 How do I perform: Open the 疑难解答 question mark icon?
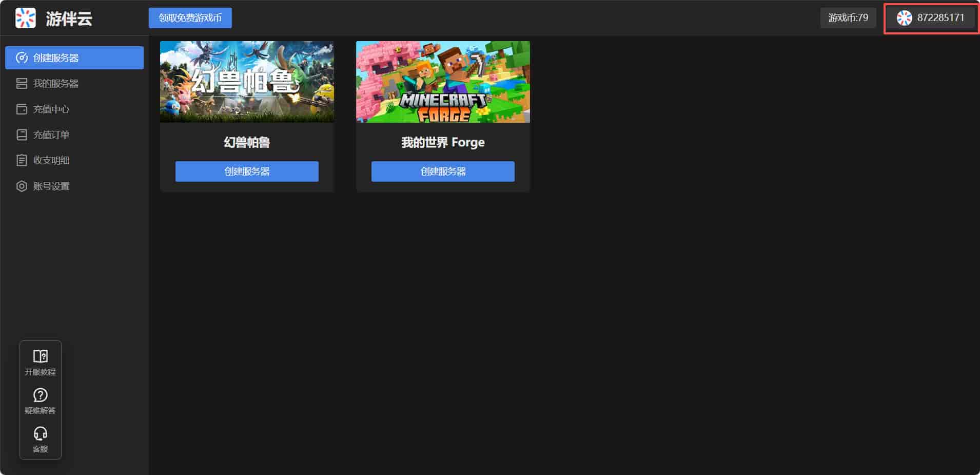click(x=40, y=395)
